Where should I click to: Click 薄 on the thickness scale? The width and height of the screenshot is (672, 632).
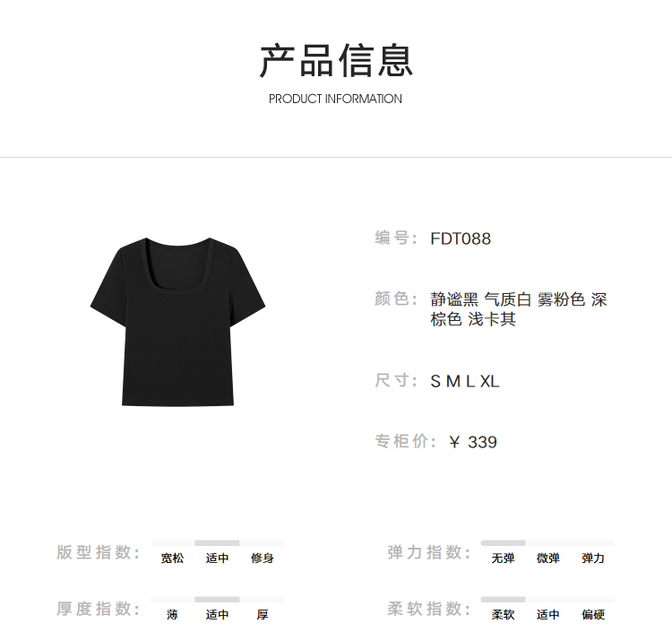(172, 614)
